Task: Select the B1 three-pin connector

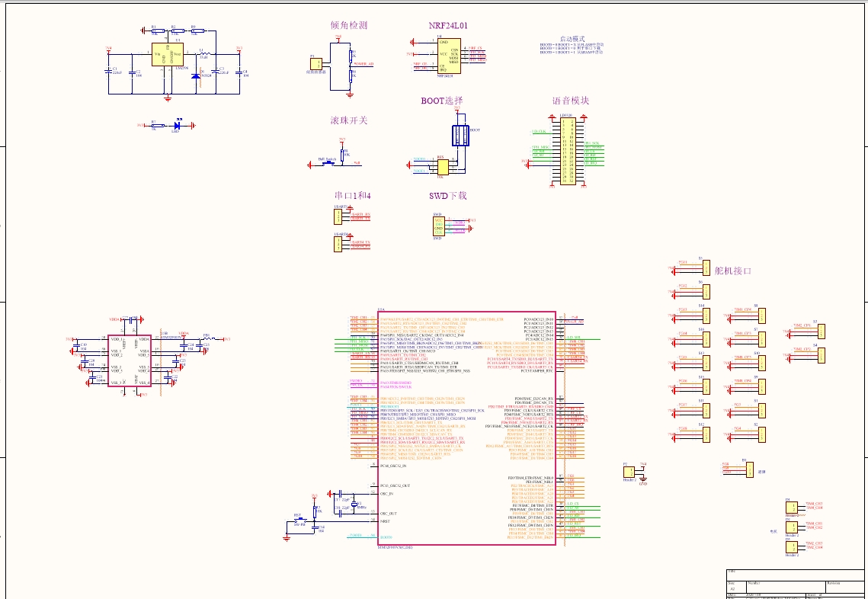Action: tap(749, 470)
